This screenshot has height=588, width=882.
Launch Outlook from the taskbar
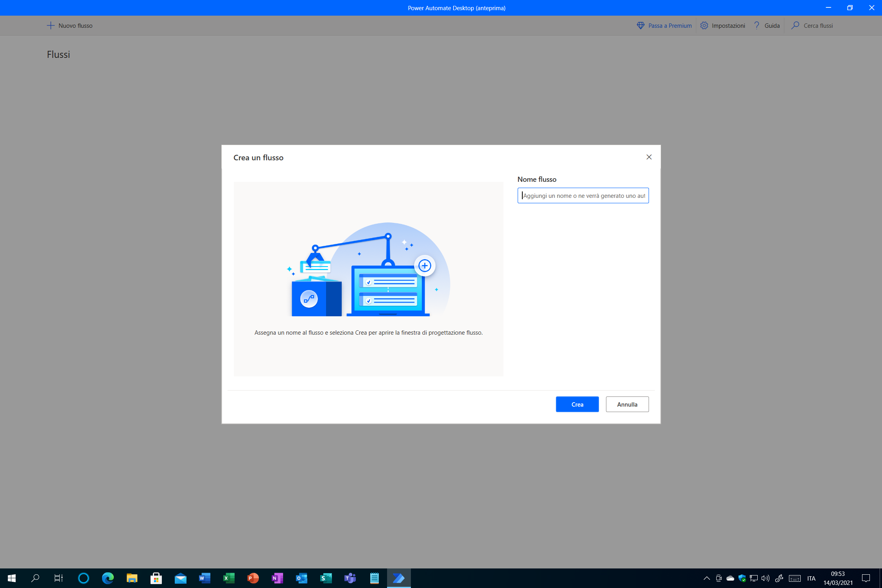302,578
